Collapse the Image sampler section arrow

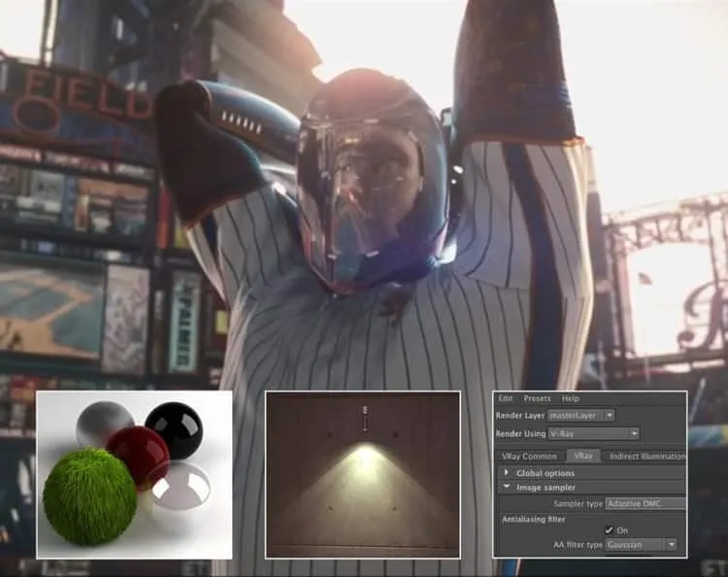(x=507, y=487)
